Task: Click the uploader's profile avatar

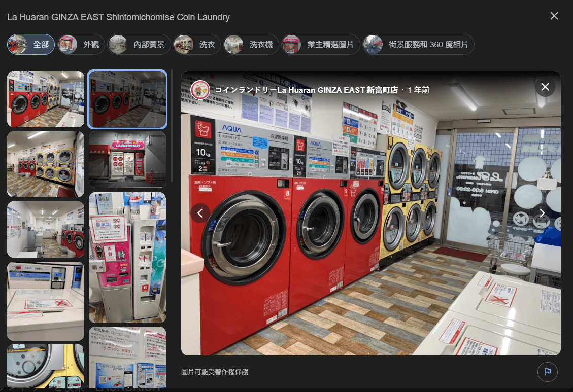Action: (x=200, y=90)
